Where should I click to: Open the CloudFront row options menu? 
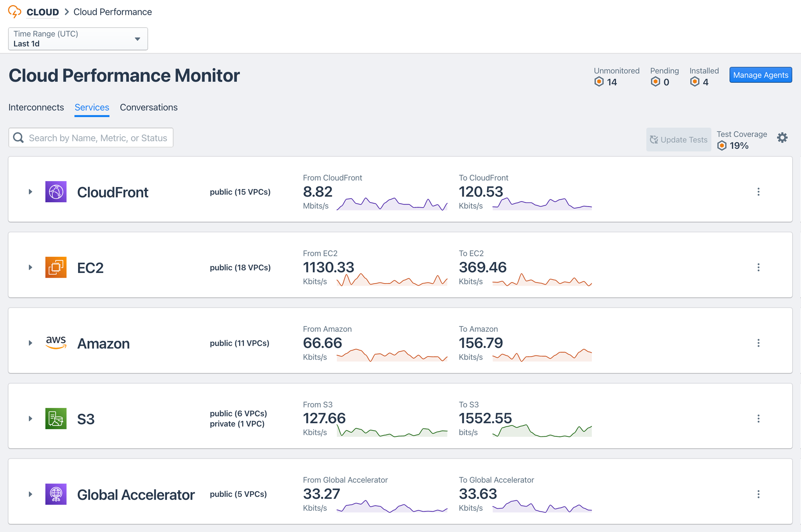coord(759,192)
